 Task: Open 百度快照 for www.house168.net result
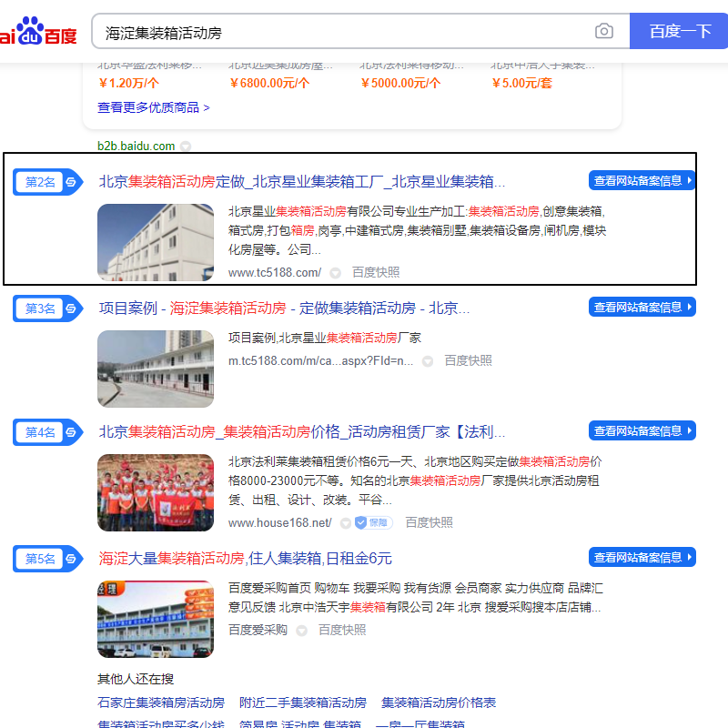tap(429, 522)
